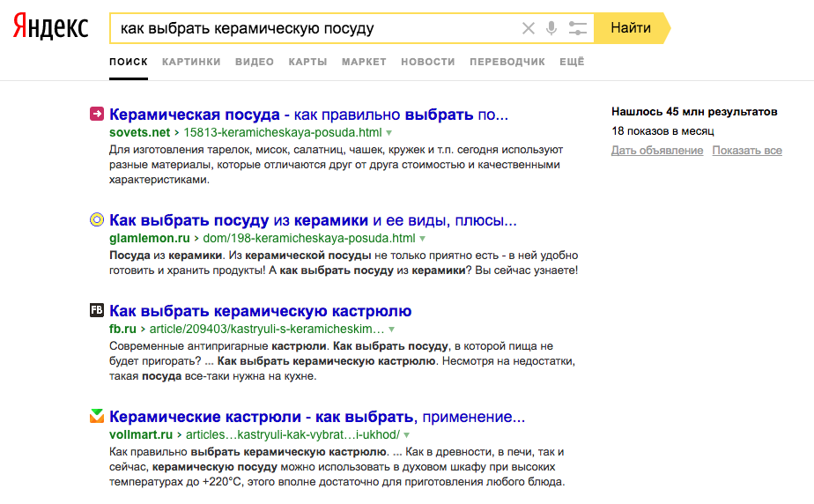Activate voice search microphone icon
Image resolution: width=814 pixels, height=504 pixels.
pos(551,28)
